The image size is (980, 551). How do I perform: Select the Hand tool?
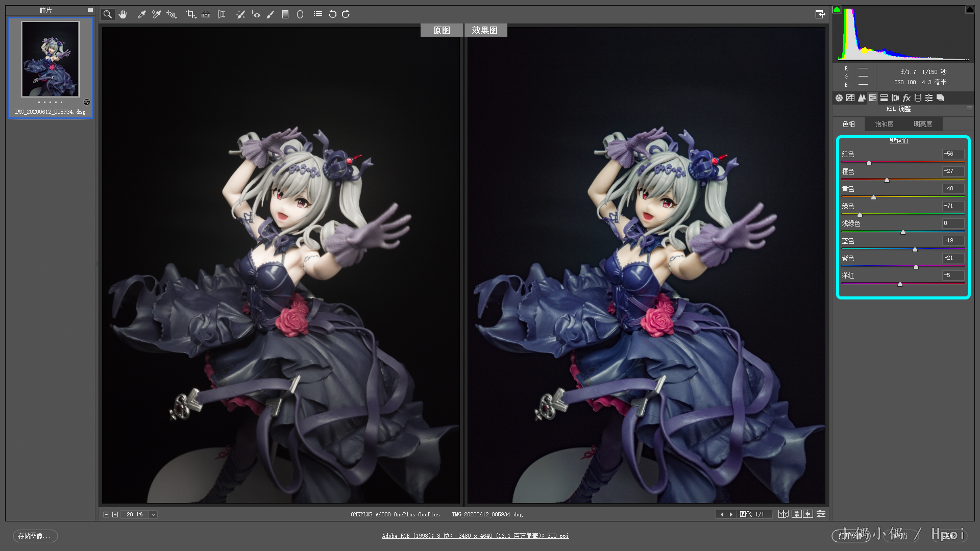point(122,14)
